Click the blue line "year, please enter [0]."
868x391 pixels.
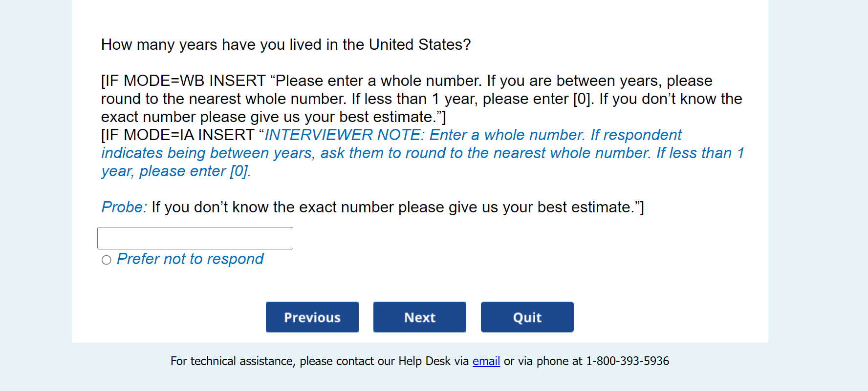click(x=176, y=171)
